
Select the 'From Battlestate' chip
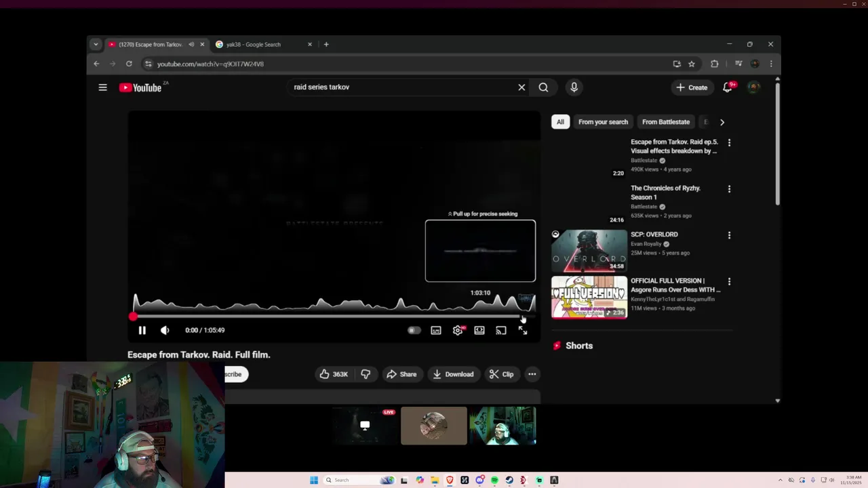pyautogui.click(x=666, y=122)
